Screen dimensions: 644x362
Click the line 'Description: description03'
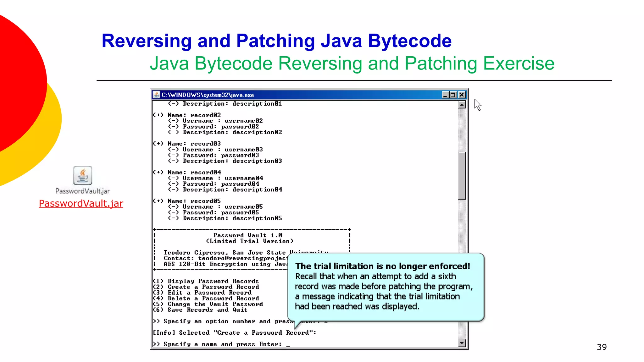(225, 161)
